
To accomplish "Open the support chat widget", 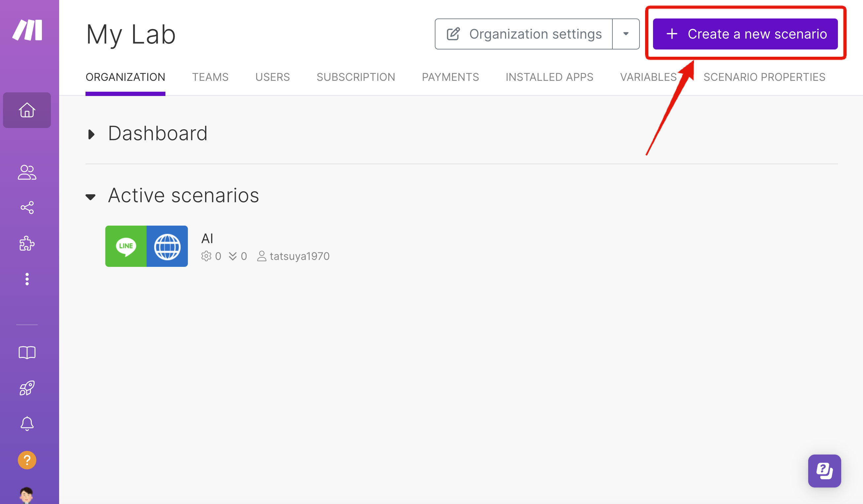I will pyautogui.click(x=824, y=471).
